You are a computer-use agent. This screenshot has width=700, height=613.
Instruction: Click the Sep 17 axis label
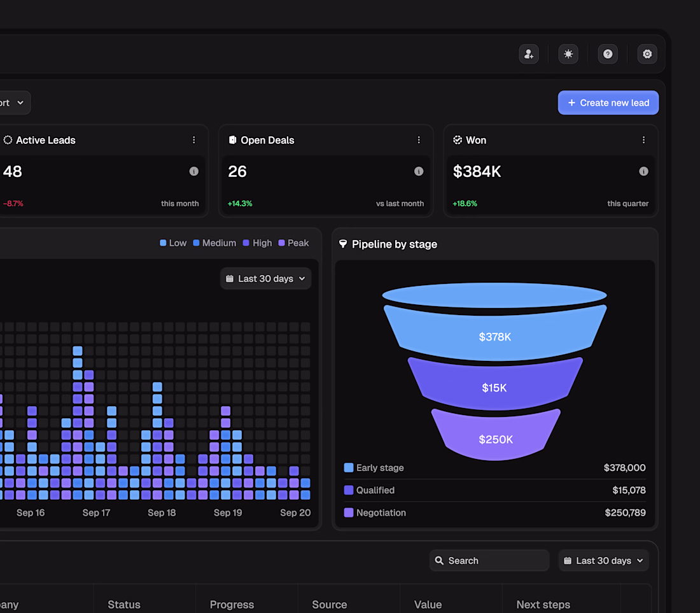pos(96,512)
